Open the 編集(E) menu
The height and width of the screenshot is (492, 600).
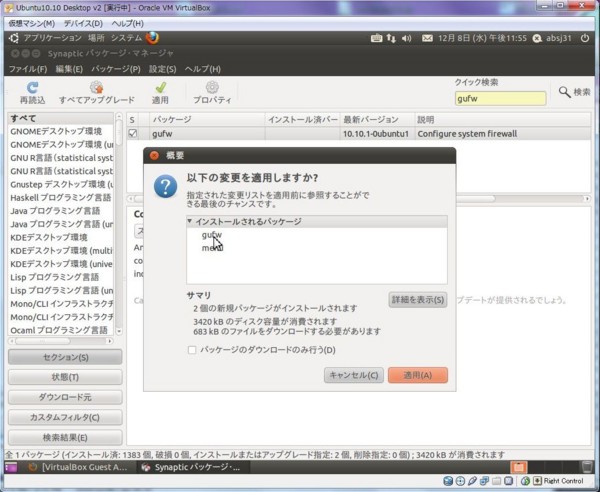click(69, 69)
